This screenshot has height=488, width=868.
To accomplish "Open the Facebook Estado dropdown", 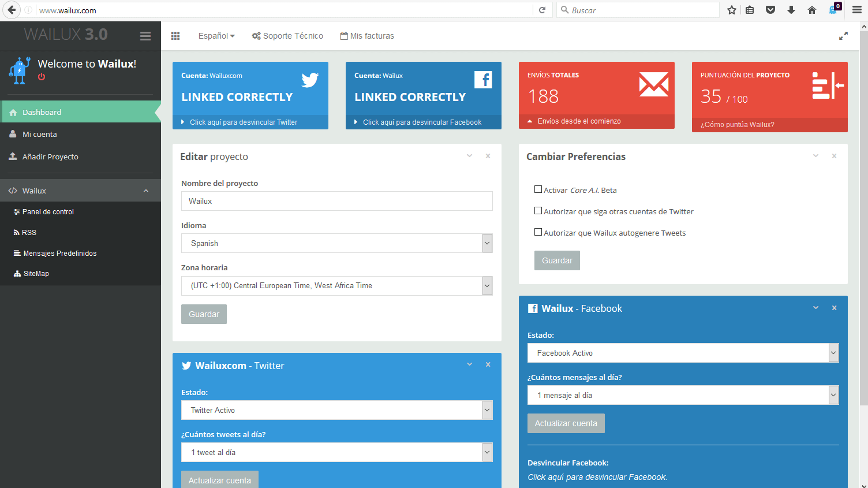I will [x=683, y=353].
